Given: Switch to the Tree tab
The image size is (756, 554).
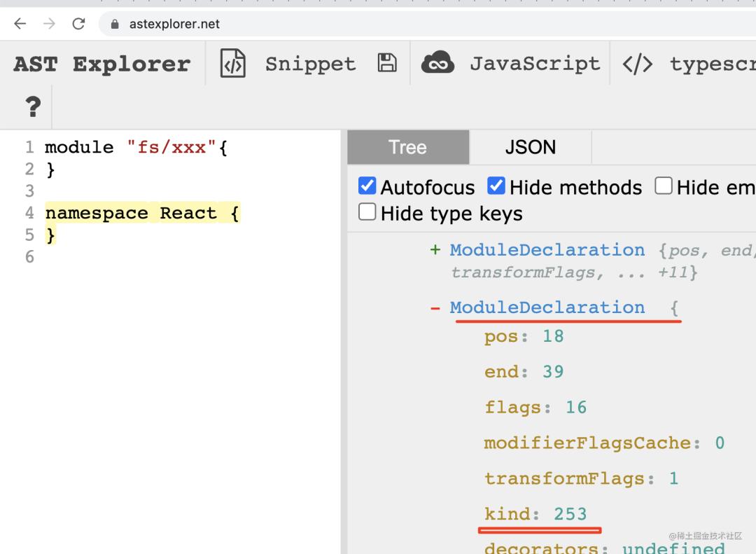Looking at the screenshot, I should click(x=408, y=147).
